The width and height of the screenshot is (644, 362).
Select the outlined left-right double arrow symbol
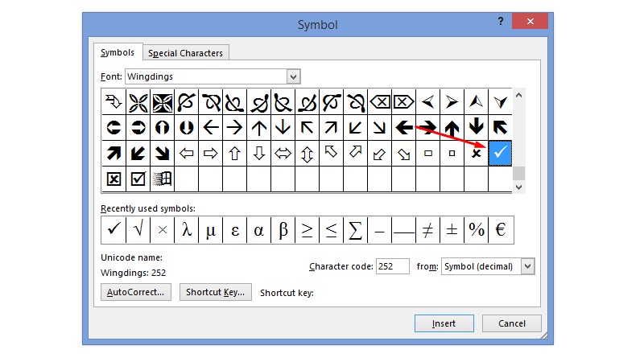pyautogui.click(x=283, y=153)
